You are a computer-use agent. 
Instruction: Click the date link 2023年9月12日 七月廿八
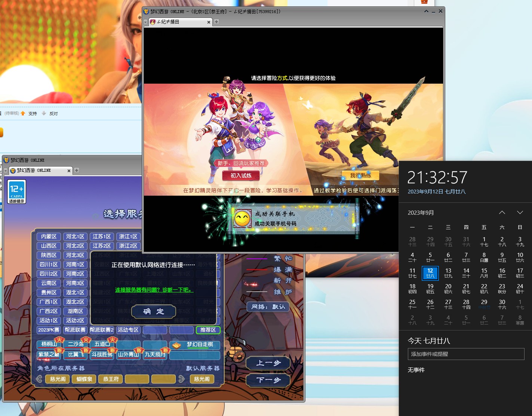coord(437,192)
